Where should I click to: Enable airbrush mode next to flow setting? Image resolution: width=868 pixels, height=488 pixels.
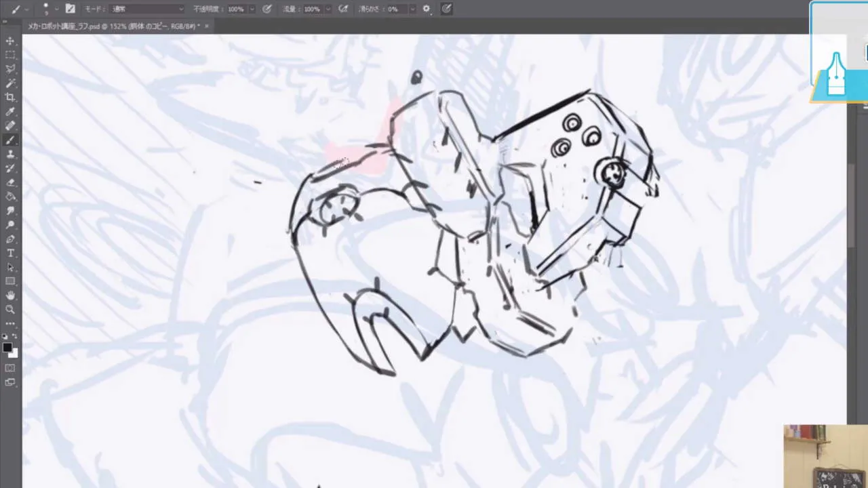click(342, 9)
